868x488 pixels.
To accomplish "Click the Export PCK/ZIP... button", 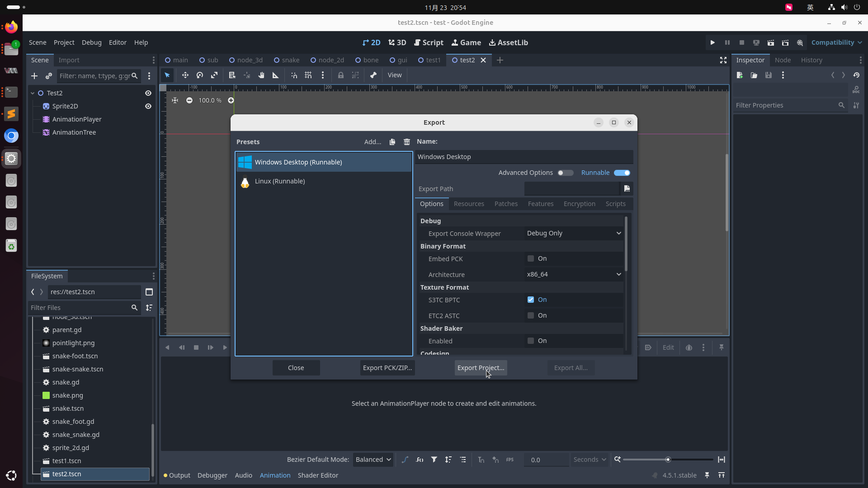I will [387, 368].
